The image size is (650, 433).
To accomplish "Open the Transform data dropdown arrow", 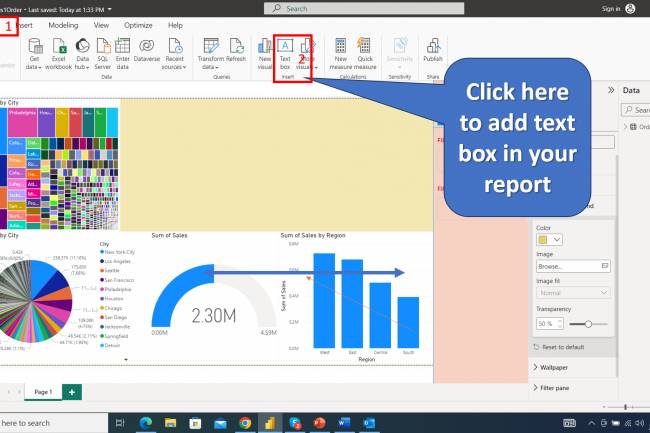I will (217, 68).
